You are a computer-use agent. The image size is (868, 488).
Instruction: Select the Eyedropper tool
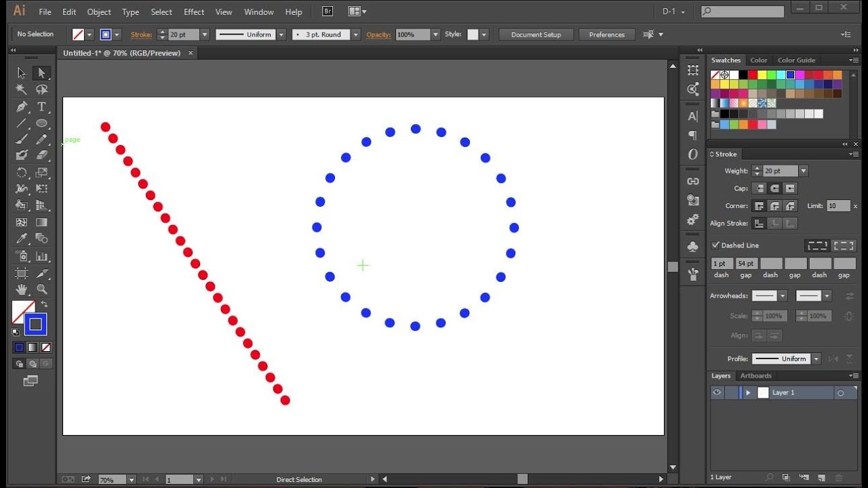click(22, 239)
